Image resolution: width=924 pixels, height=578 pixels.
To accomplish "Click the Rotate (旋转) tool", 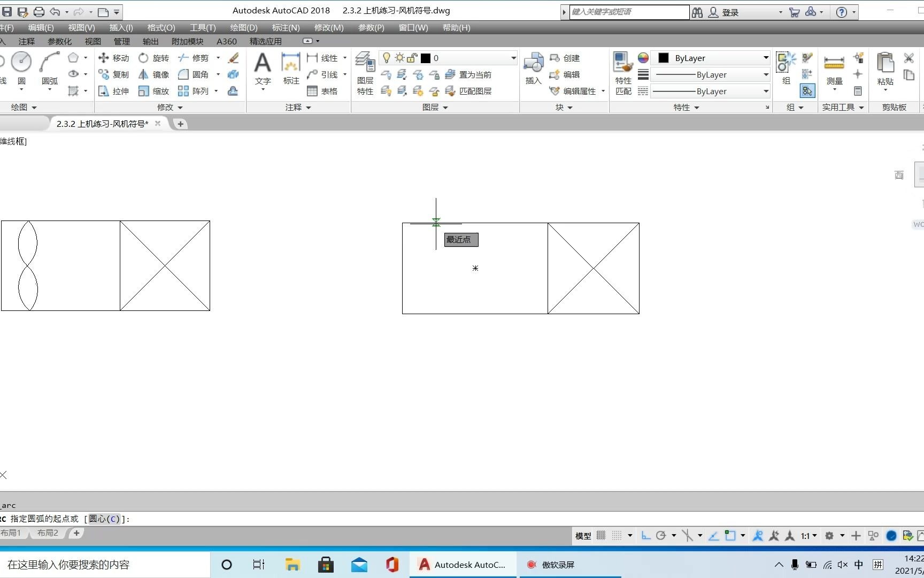I will pos(154,58).
